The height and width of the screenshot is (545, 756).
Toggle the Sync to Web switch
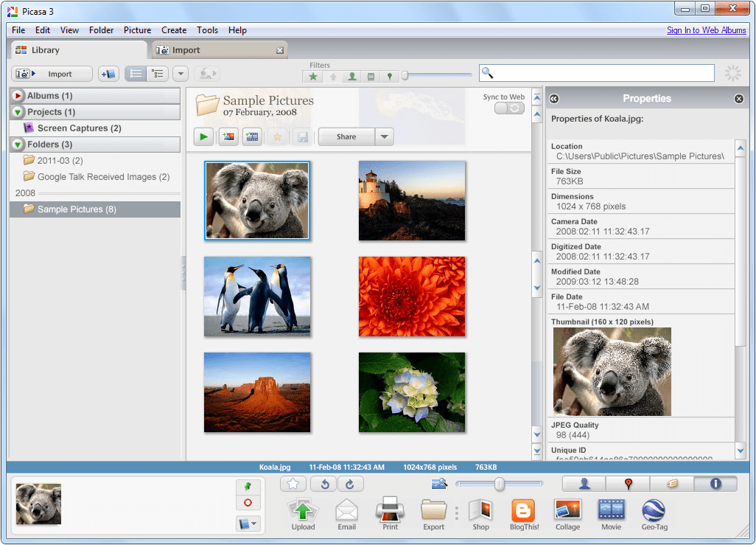point(509,108)
